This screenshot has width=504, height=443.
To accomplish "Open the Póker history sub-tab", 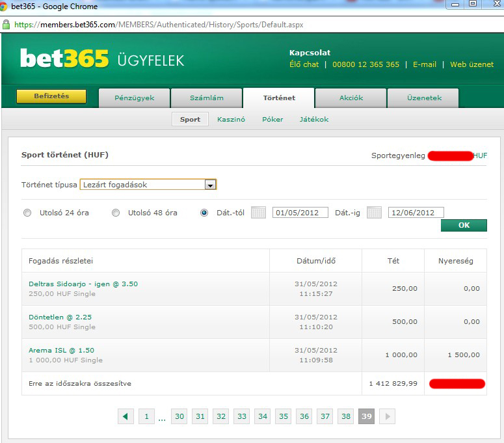I will coord(272,119).
